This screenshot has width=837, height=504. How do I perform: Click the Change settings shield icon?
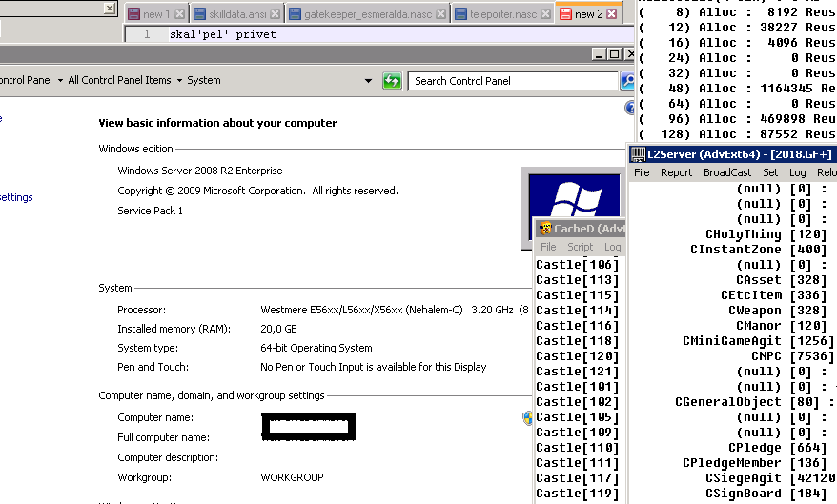click(x=527, y=418)
